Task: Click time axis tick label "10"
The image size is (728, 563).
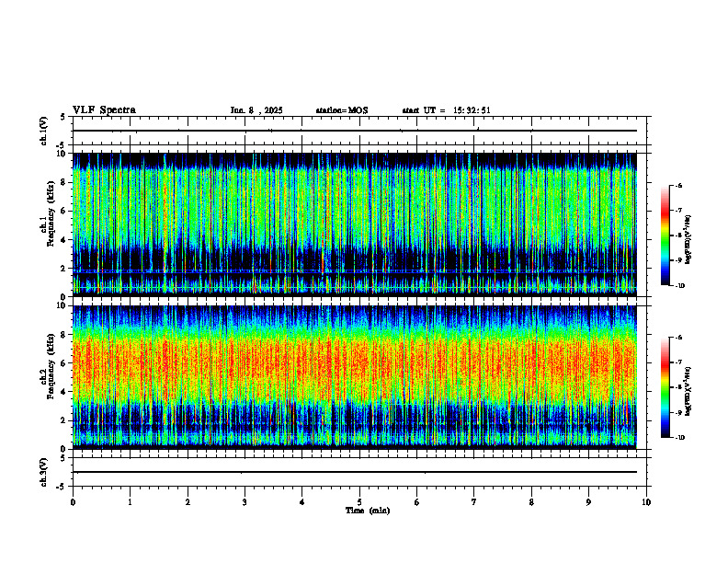Action: point(646,502)
